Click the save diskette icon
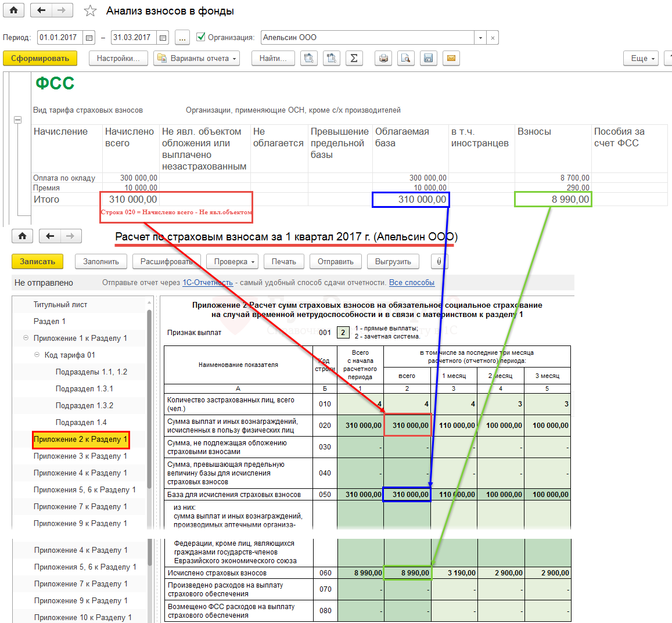Screen dimensions: 672x623 pos(428,58)
